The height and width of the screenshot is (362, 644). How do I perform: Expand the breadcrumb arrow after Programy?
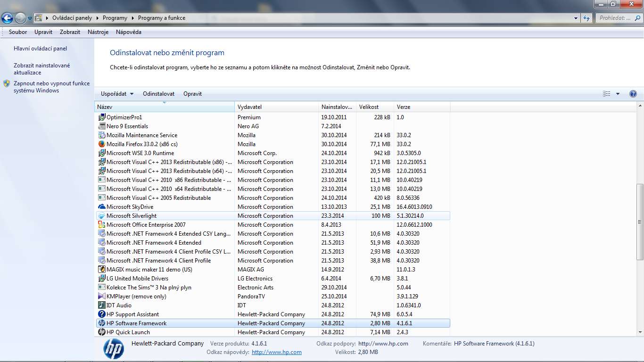[x=132, y=18]
